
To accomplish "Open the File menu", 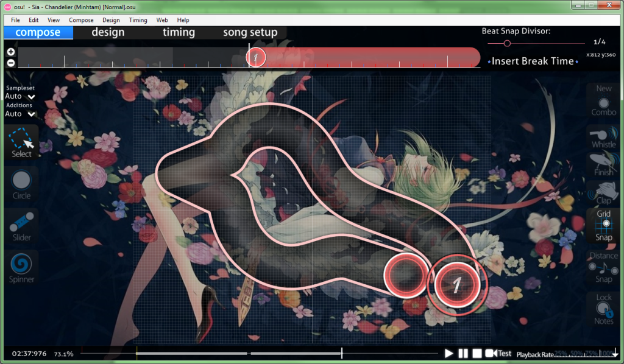I will coord(15,20).
